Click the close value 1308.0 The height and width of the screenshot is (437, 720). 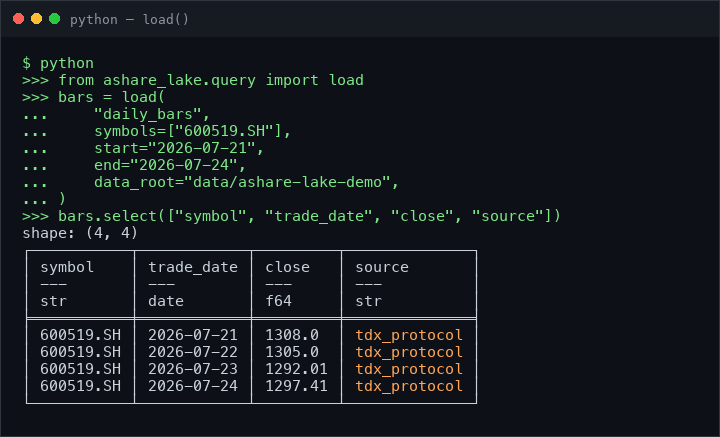tap(292, 335)
